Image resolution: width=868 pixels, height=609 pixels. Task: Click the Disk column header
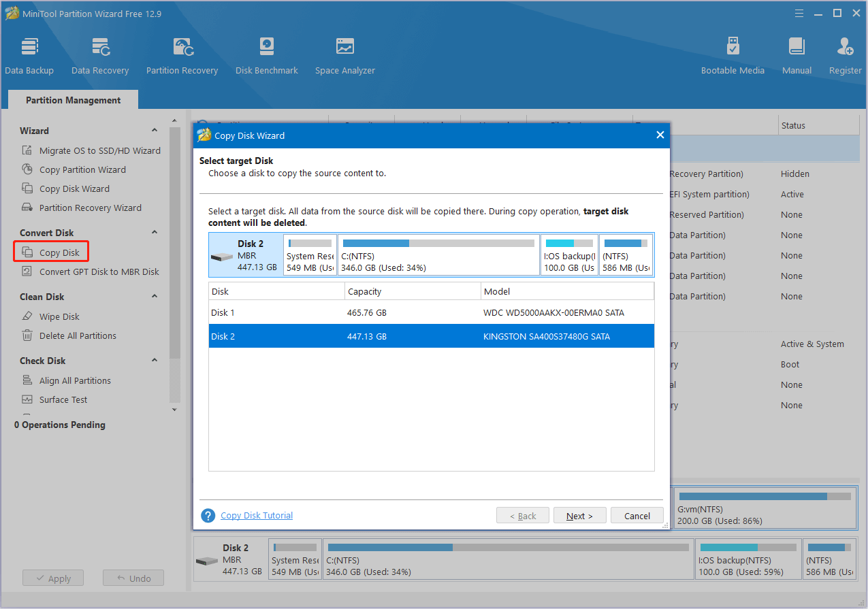click(x=276, y=291)
